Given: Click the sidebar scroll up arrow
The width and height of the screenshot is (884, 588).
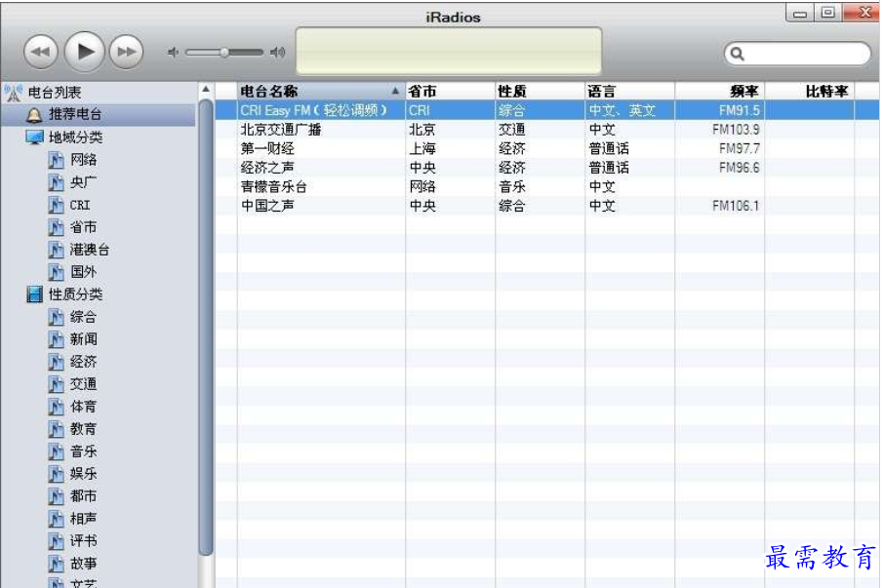Looking at the screenshot, I should click(205, 90).
